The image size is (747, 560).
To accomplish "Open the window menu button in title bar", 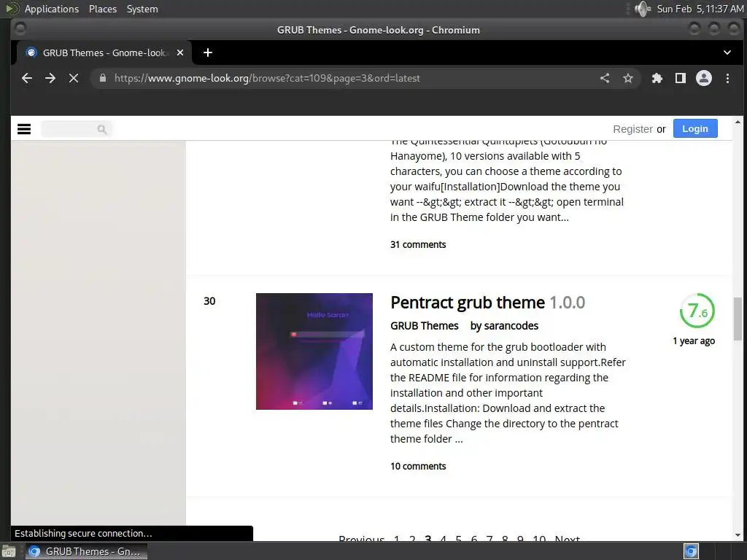I will [x=20, y=29].
